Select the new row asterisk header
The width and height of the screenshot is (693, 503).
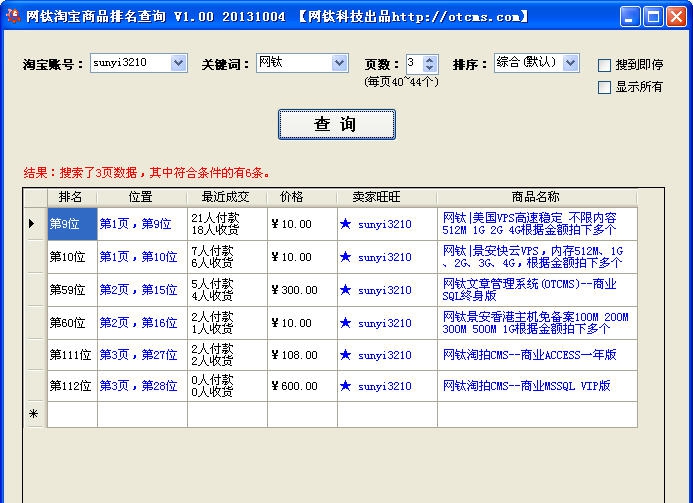tap(34, 414)
